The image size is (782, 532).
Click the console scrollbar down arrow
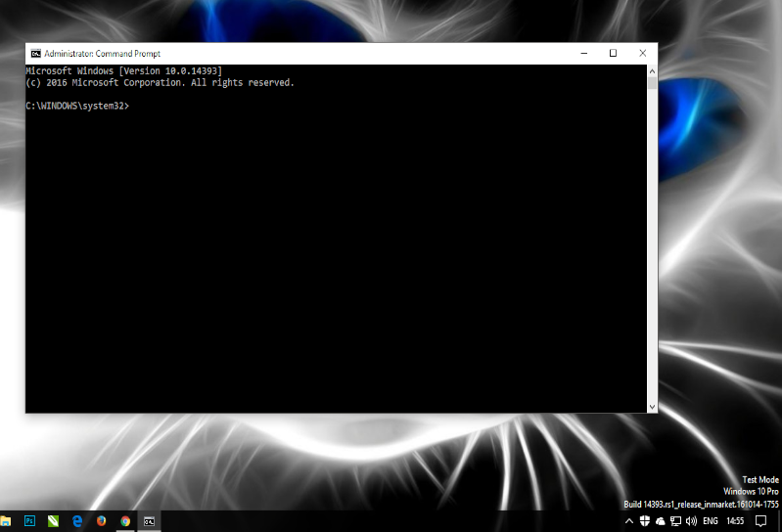coord(652,407)
